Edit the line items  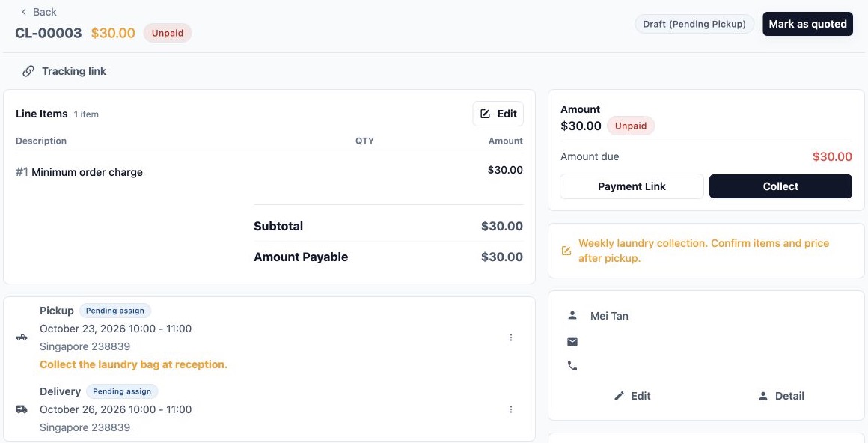(498, 114)
